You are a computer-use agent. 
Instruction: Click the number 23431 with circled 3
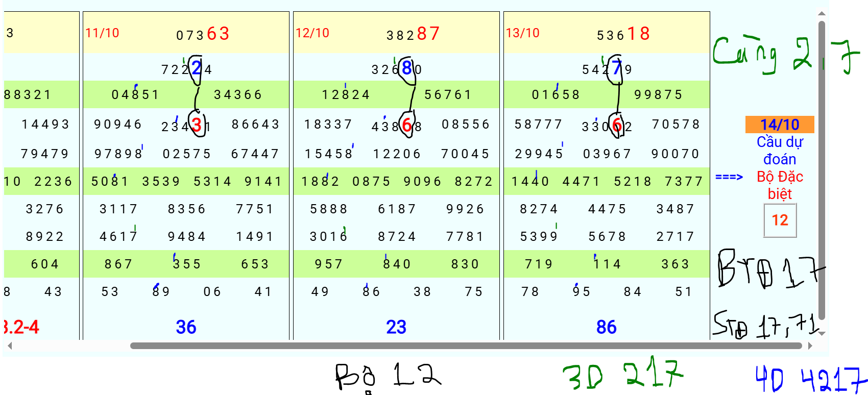pos(186,125)
